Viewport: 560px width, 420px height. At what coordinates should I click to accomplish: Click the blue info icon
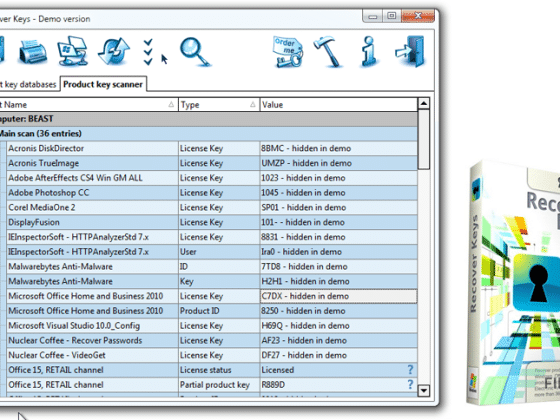(x=369, y=52)
